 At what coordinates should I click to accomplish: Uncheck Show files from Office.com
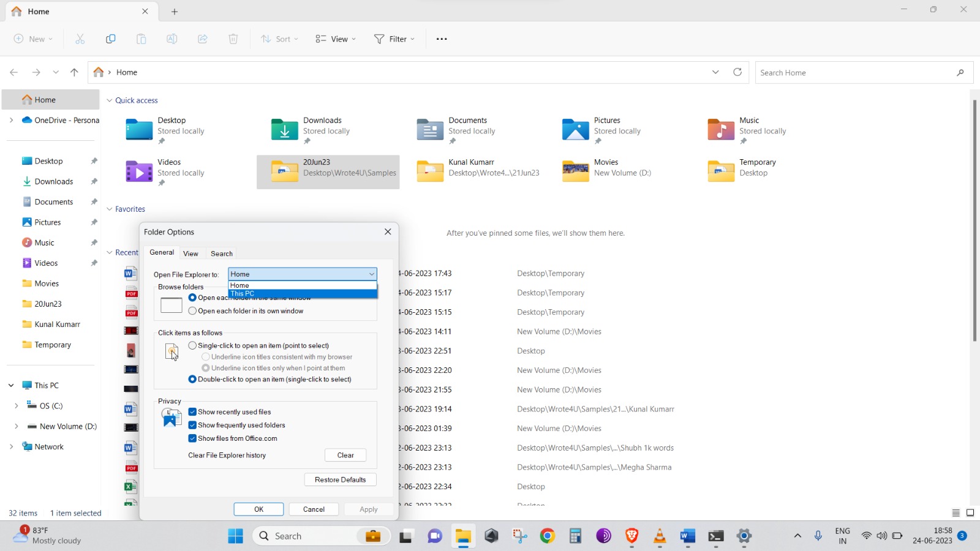pos(192,438)
